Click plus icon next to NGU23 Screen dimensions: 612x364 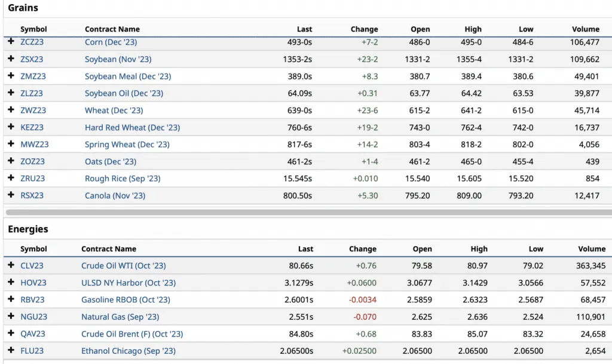[x=11, y=317]
